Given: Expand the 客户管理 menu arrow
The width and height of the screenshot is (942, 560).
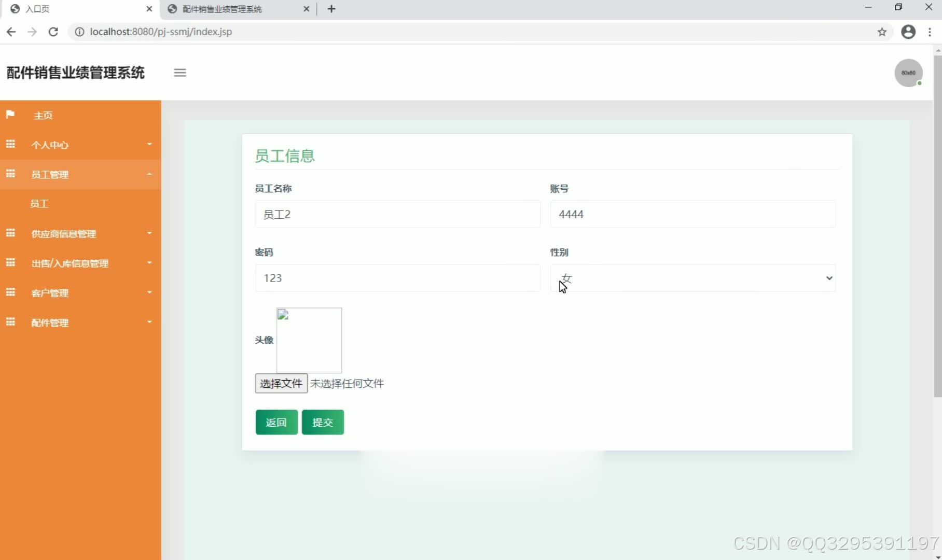Looking at the screenshot, I should [149, 292].
